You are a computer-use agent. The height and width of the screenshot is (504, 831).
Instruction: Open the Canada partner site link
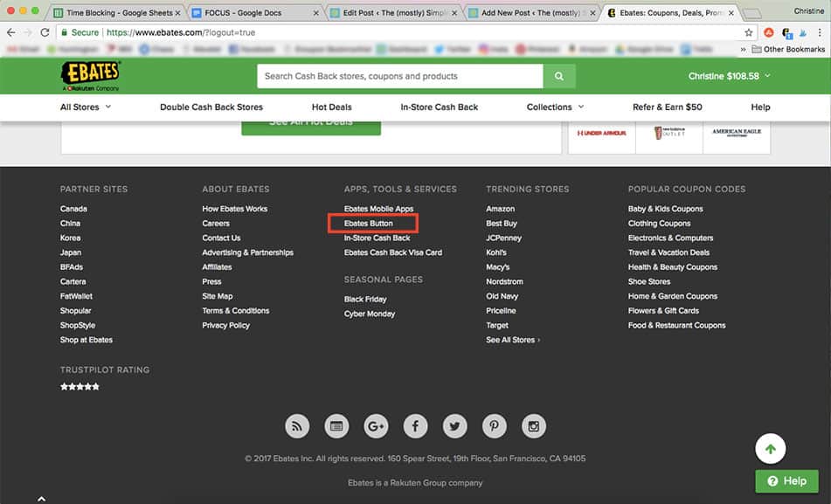click(73, 209)
